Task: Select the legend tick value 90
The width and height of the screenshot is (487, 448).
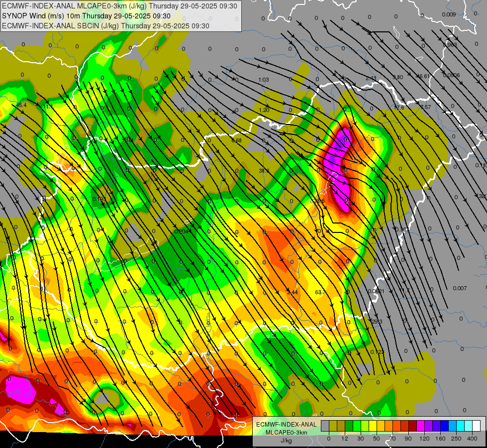Action: [x=408, y=439]
